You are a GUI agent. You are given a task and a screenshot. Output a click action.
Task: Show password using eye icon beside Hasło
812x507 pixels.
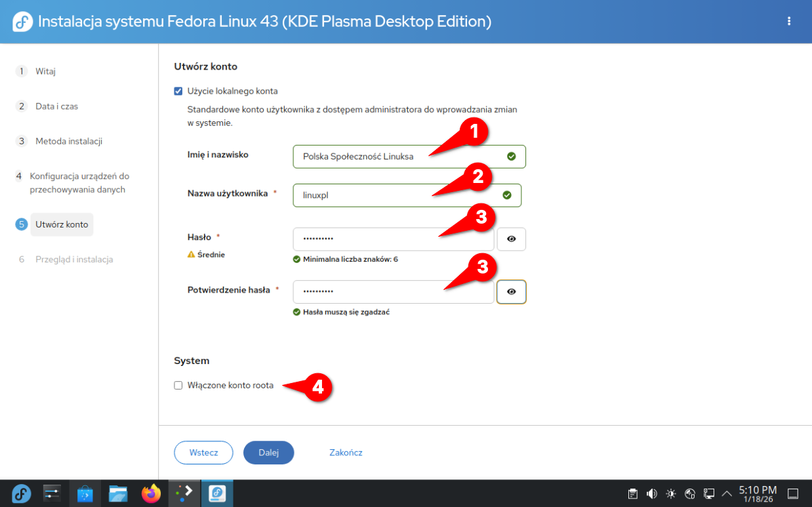tap(511, 239)
